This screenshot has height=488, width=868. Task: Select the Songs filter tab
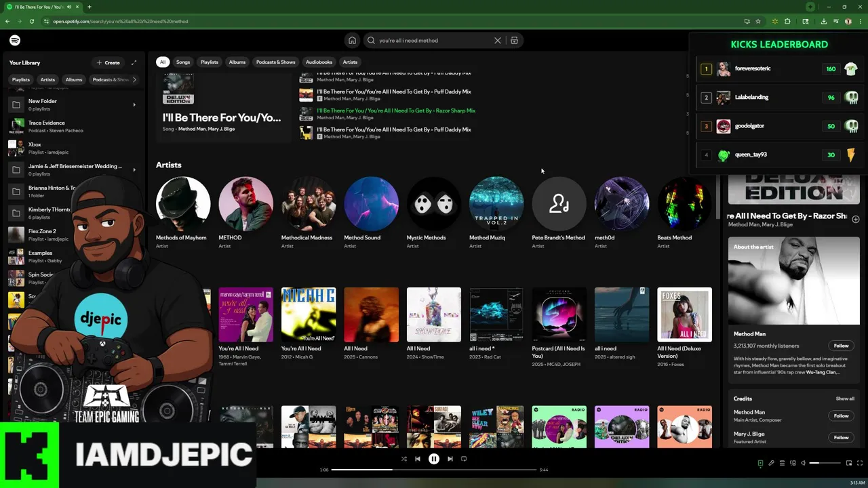(183, 62)
